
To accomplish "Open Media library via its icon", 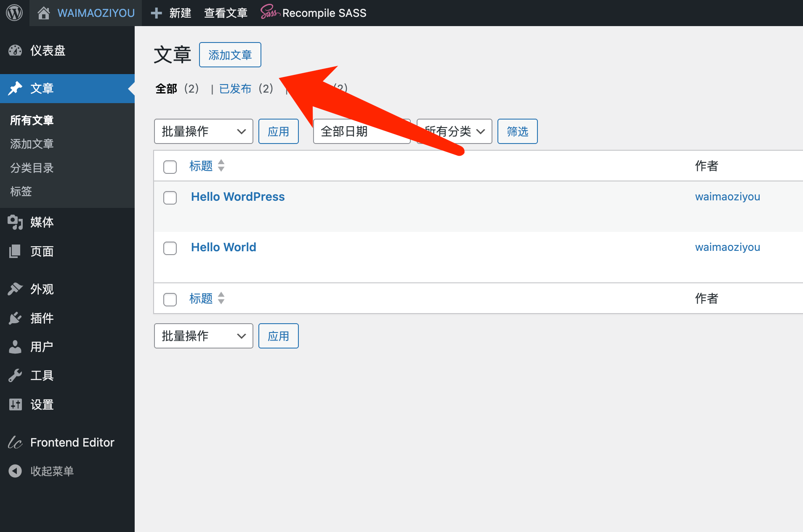I will tap(15, 222).
